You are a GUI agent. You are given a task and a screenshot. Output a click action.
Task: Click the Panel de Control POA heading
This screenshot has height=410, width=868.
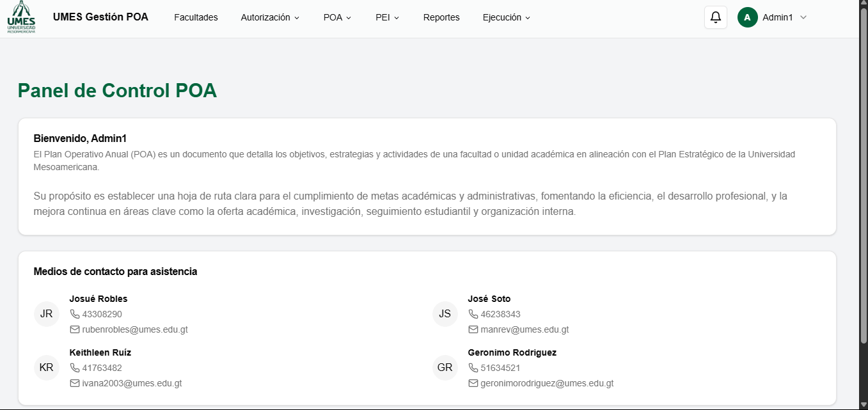click(x=118, y=91)
